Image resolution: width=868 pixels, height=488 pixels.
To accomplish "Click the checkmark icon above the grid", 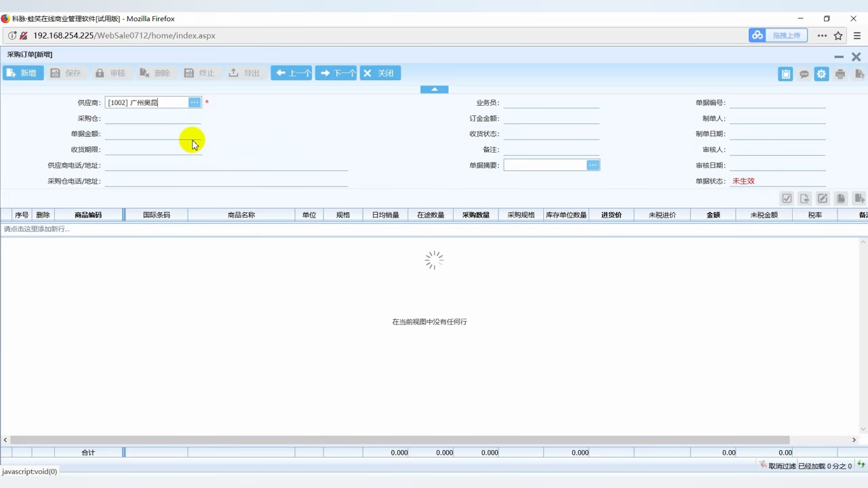I will [787, 199].
